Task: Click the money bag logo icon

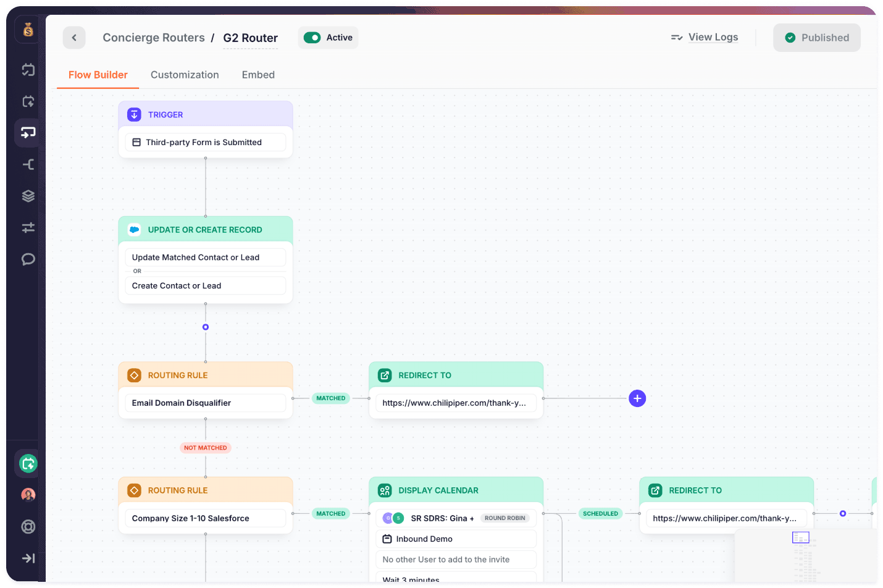Action: pos(28,30)
